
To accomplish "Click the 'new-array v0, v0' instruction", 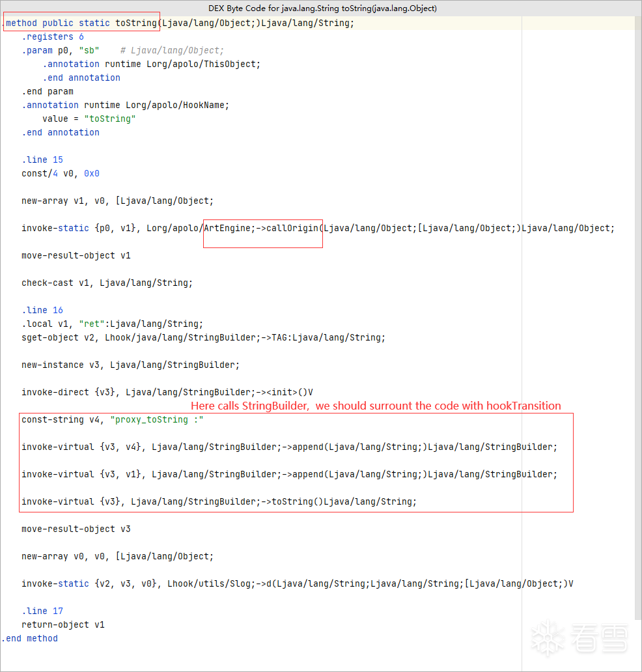I will [117, 556].
